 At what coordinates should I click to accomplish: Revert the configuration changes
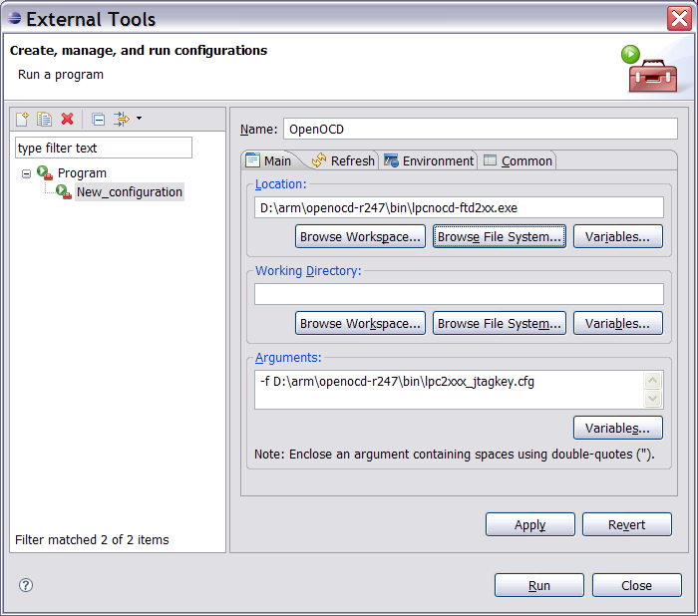627,524
